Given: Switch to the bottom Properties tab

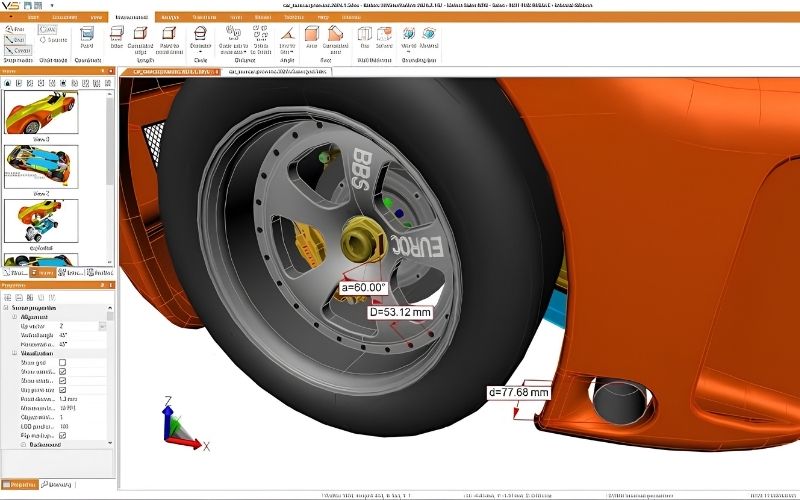Looking at the screenshot, I should (x=19, y=484).
